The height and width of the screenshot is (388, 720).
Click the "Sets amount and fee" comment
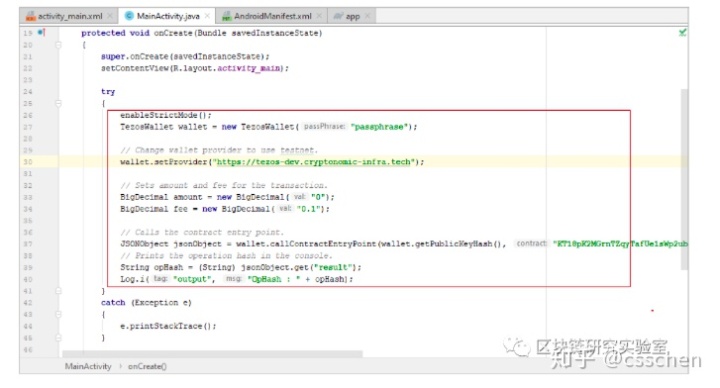(x=224, y=186)
